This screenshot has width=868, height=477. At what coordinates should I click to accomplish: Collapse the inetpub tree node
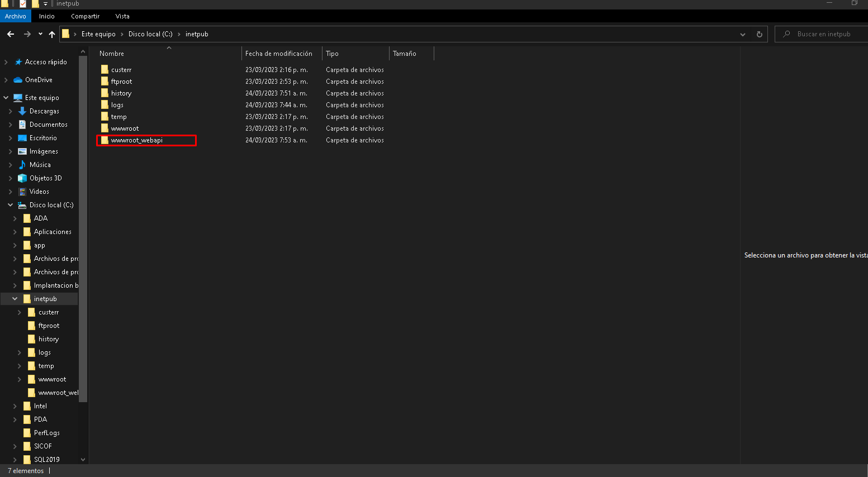(x=15, y=299)
